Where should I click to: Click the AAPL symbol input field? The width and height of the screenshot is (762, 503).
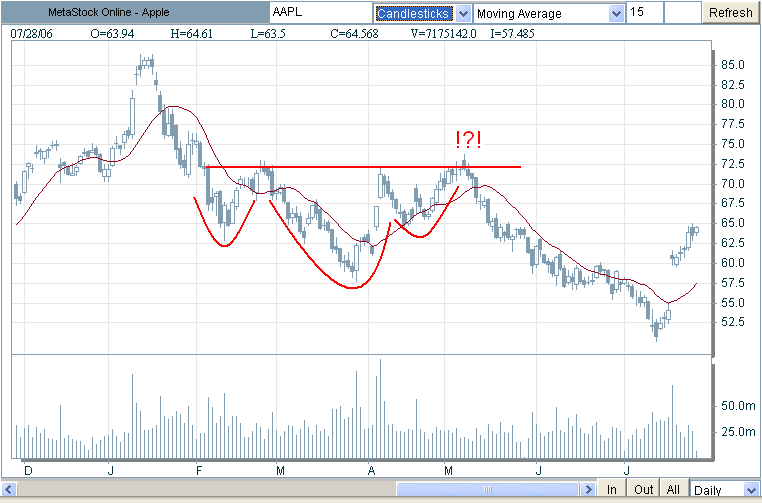point(321,13)
